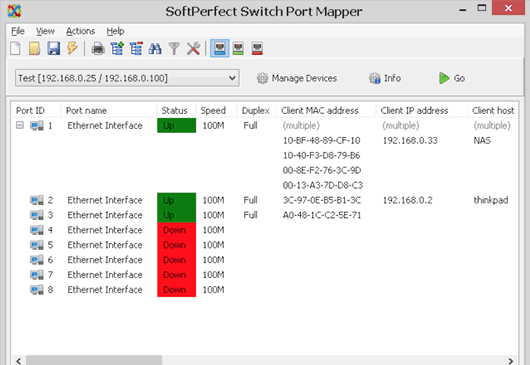Open options via wrench and screwdriver icon
This screenshot has width=530, height=365.
(193, 48)
